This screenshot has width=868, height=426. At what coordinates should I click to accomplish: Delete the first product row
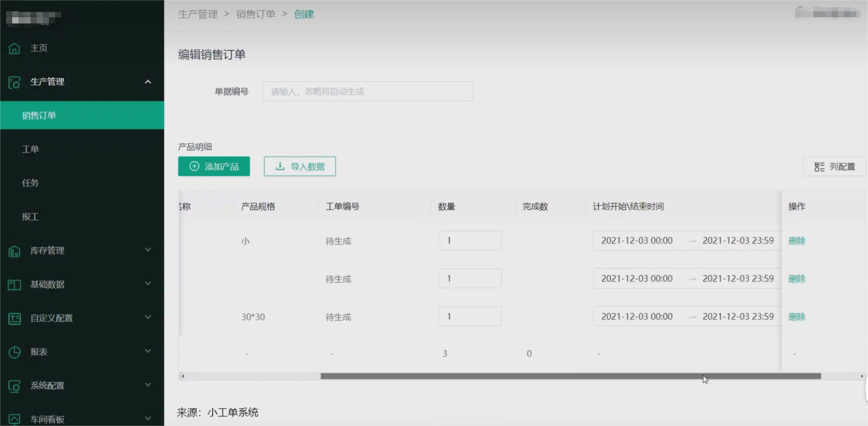point(797,241)
